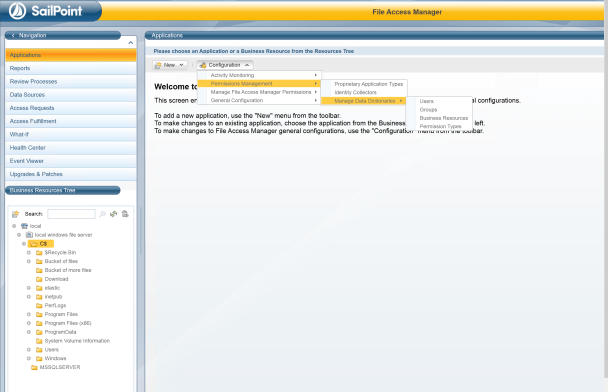Click the Bucket of more files folder icon
This screenshot has height=392, width=608.
pyautogui.click(x=39, y=270)
